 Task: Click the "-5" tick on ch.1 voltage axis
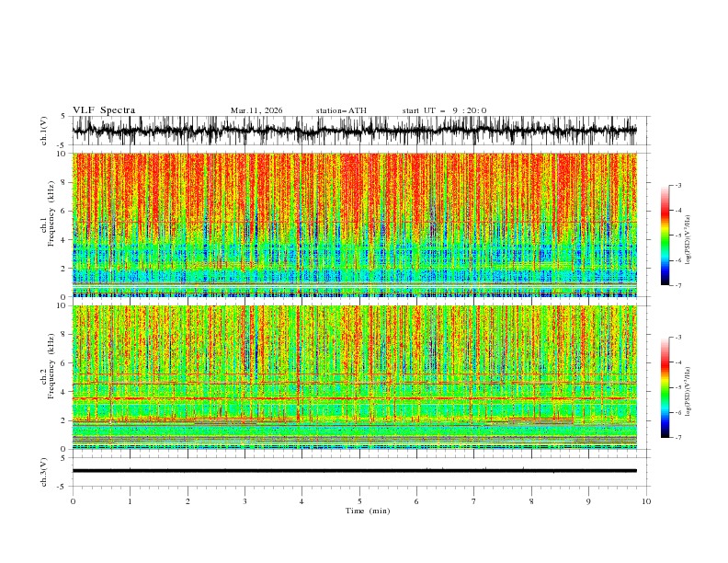tap(63, 145)
